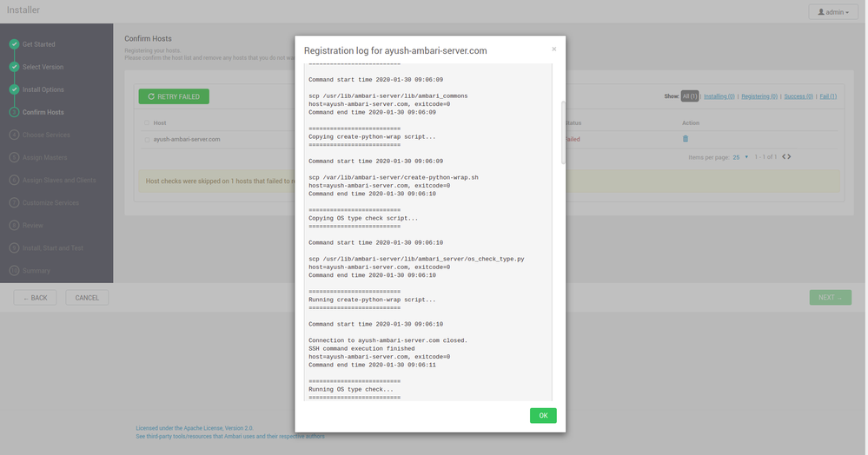Go to the next page of hosts
The width and height of the screenshot is (868, 455).
pyautogui.click(x=789, y=156)
